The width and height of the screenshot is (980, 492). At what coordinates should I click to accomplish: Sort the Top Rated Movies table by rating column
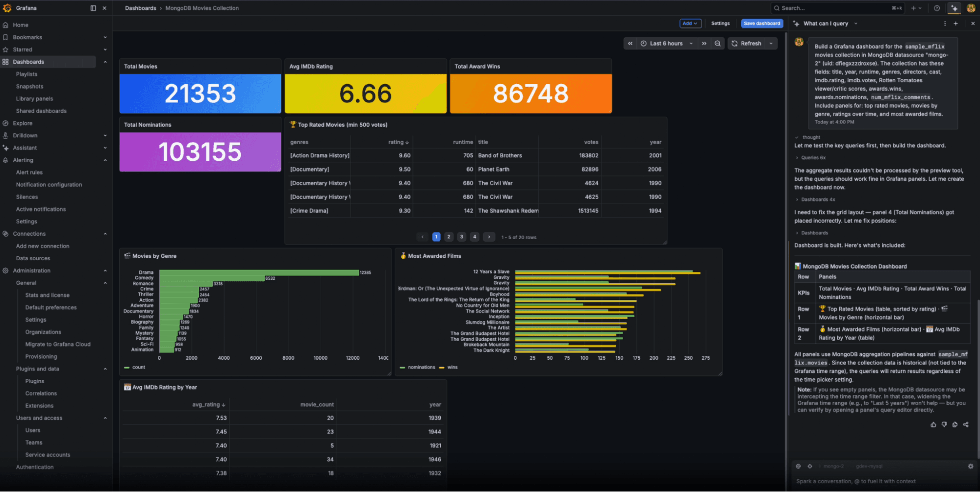[399, 142]
